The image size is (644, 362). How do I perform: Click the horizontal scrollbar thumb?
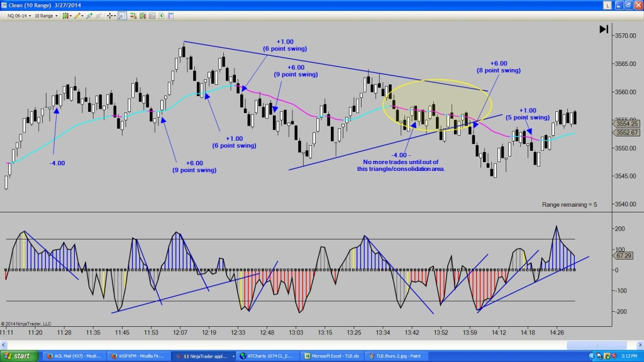tap(596, 345)
